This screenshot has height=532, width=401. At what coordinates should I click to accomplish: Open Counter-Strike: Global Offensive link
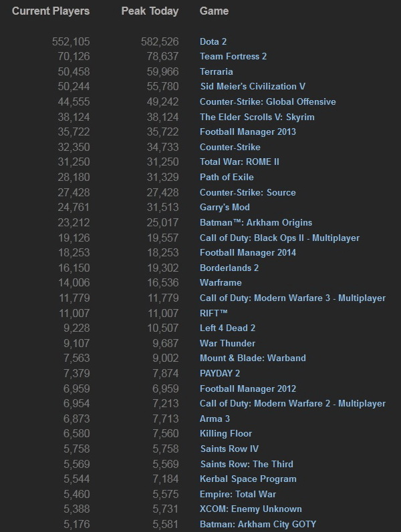point(267,102)
